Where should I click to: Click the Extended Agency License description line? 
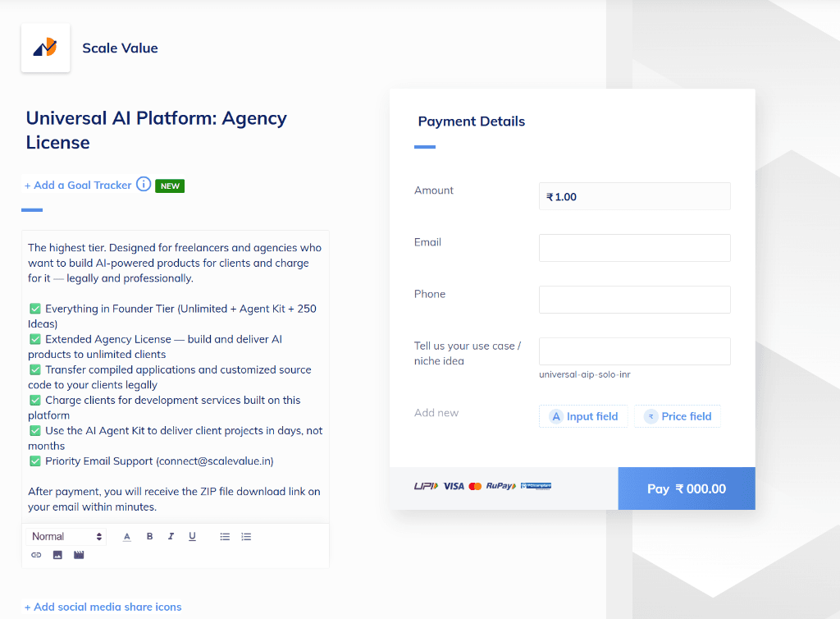tap(155, 346)
